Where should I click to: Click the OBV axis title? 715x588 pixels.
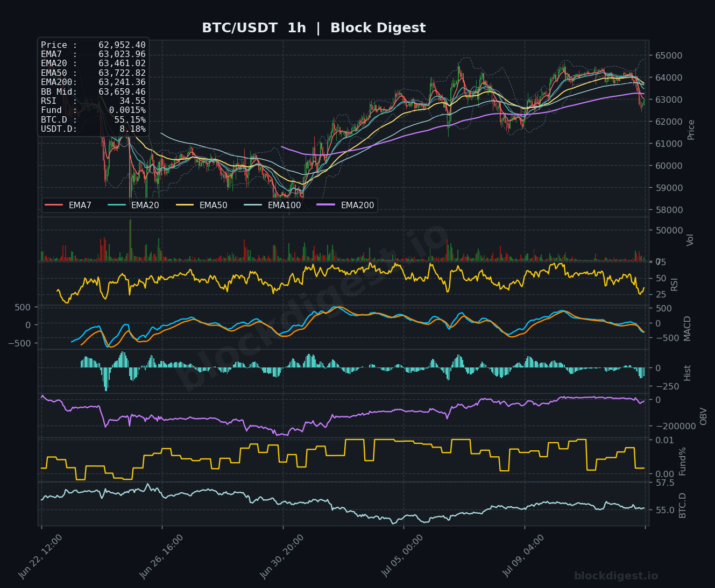pyautogui.click(x=704, y=416)
